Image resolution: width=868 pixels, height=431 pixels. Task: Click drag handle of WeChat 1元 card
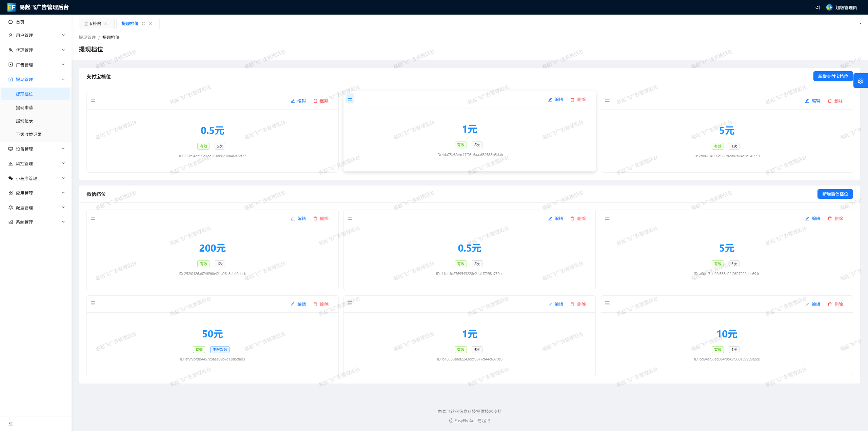pos(350,303)
